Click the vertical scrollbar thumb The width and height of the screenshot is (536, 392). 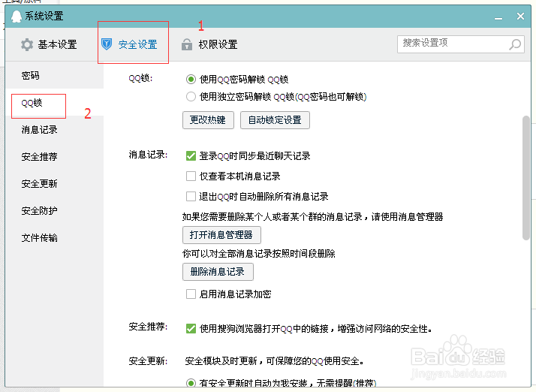click(x=526, y=178)
